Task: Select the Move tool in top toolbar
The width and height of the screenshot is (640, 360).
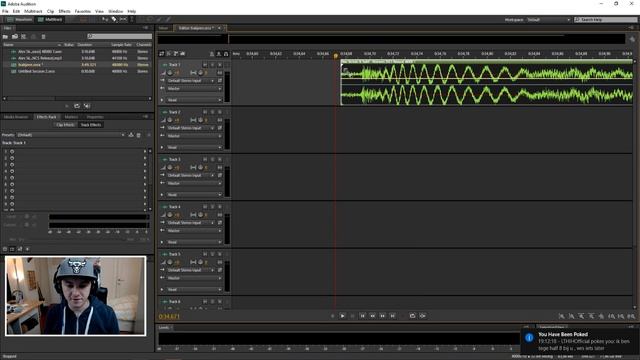Action: [x=105, y=19]
